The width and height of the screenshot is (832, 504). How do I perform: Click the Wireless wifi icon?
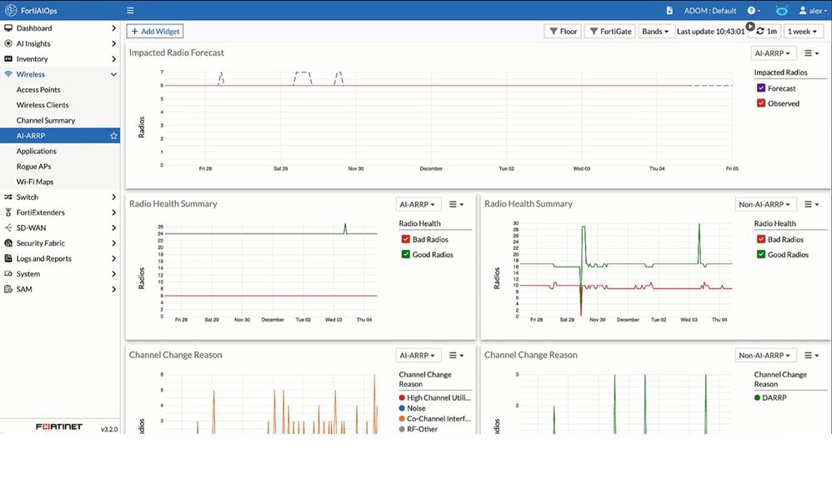click(8, 74)
